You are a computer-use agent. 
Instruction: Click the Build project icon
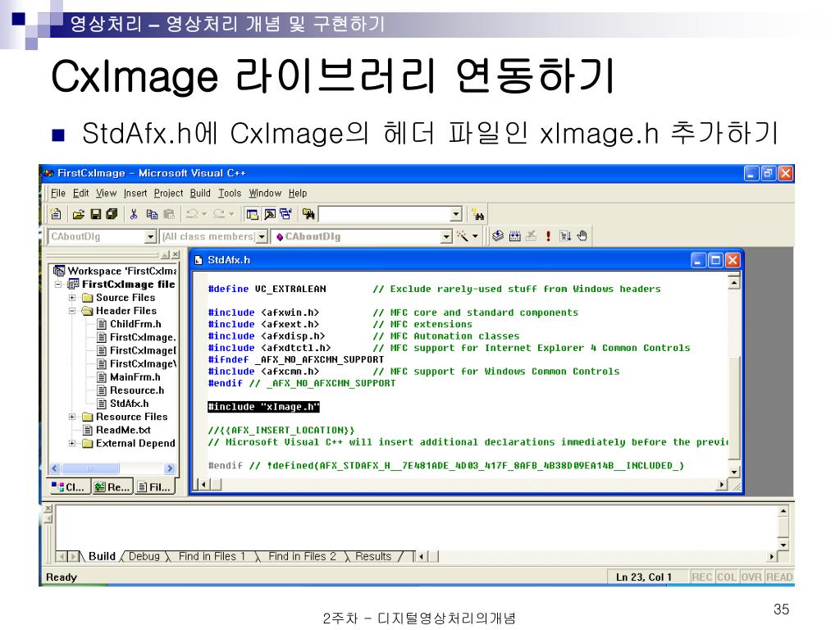(515, 235)
